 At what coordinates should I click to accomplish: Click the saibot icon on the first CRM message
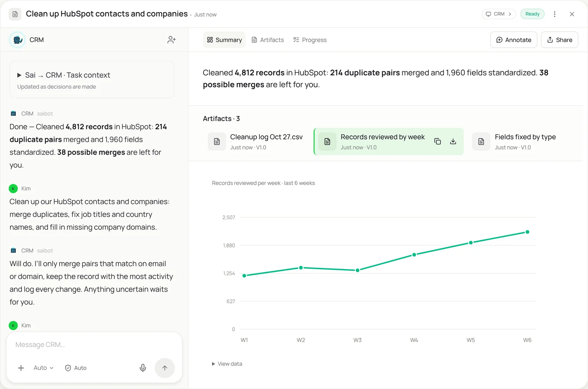(x=13, y=114)
